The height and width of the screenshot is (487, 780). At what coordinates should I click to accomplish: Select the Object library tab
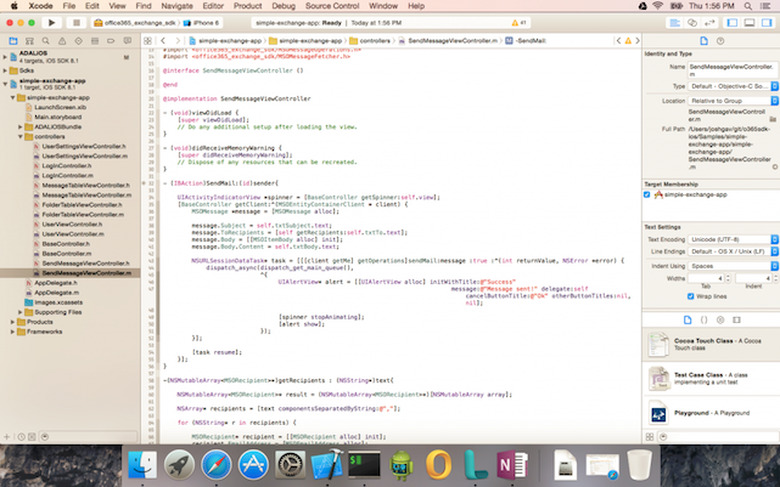[720, 320]
